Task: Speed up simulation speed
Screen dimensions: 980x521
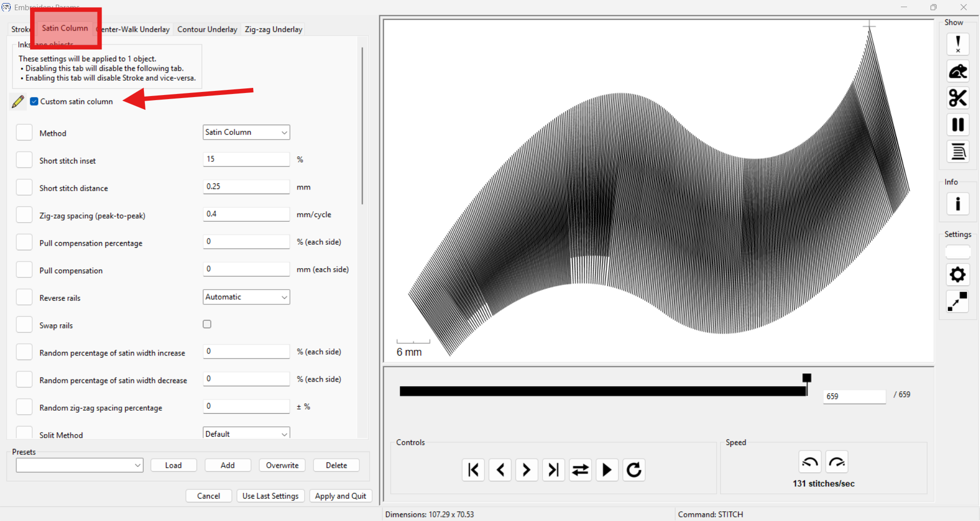Action: [837, 462]
